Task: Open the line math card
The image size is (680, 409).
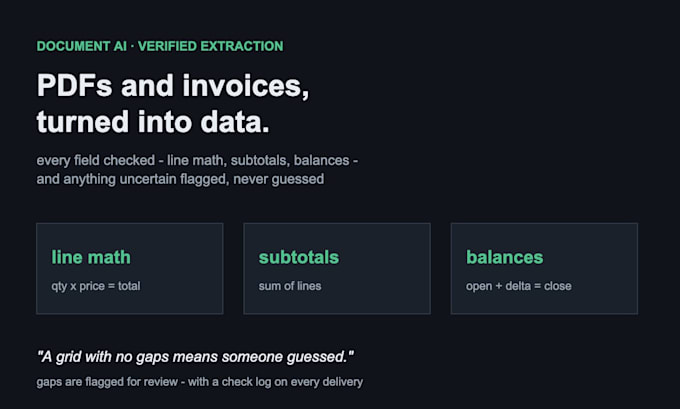Action: point(130,268)
